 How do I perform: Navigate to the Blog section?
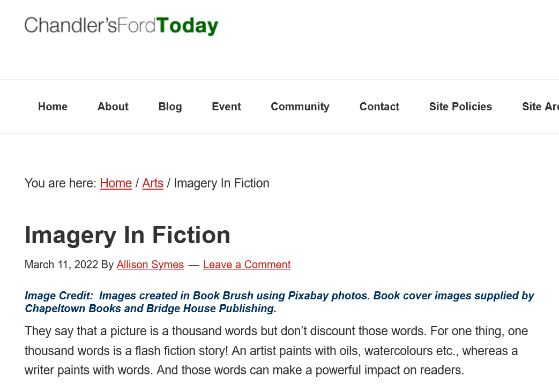[x=170, y=107]
